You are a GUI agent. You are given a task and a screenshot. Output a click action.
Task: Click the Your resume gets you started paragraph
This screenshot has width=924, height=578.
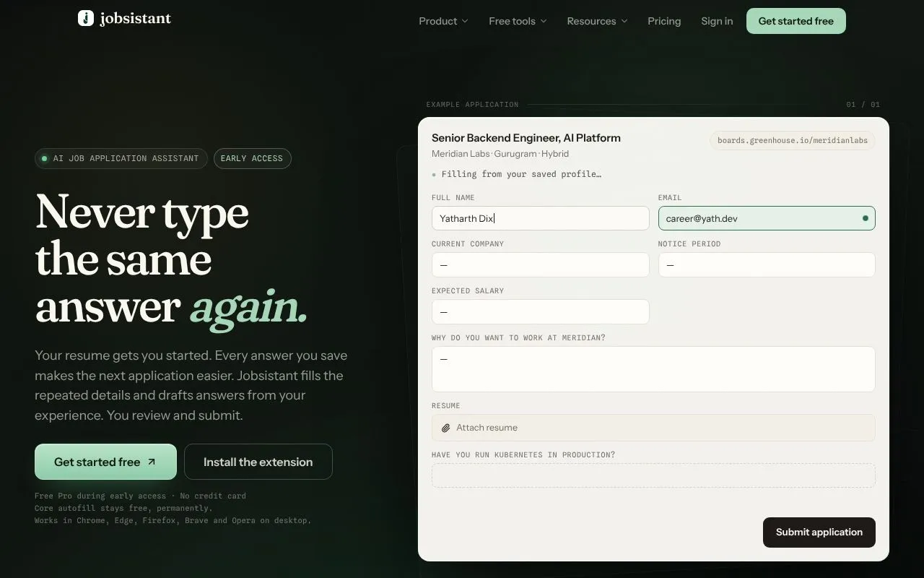pos(191,385)
